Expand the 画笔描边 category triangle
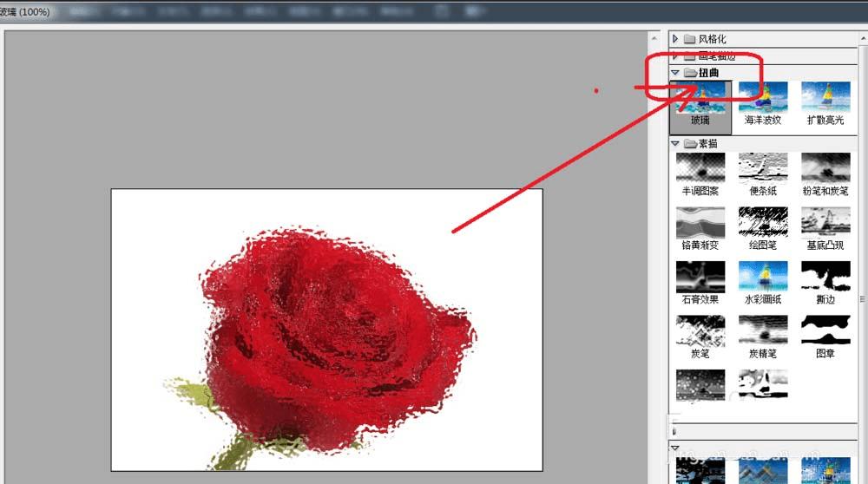The width and height of the screenshot is (868, 484). click(674, 56)
